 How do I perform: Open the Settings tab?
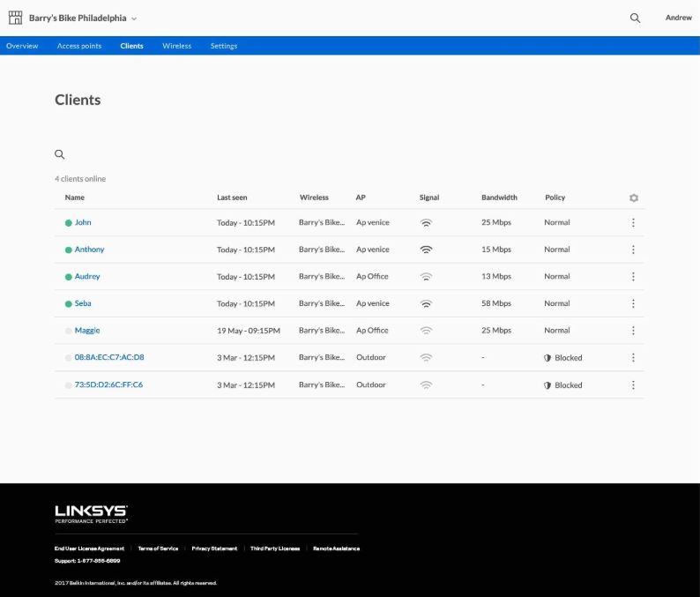(223, 46)
